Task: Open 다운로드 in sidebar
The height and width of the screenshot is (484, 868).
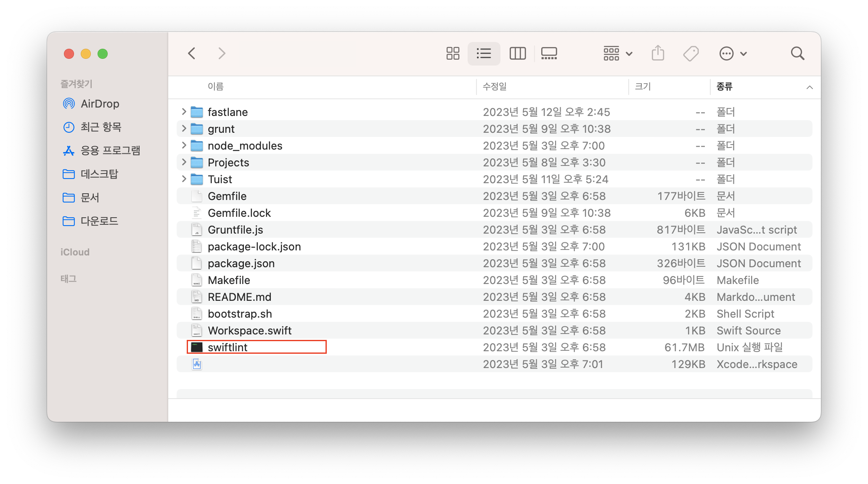Action: click(x=99, y=221)
